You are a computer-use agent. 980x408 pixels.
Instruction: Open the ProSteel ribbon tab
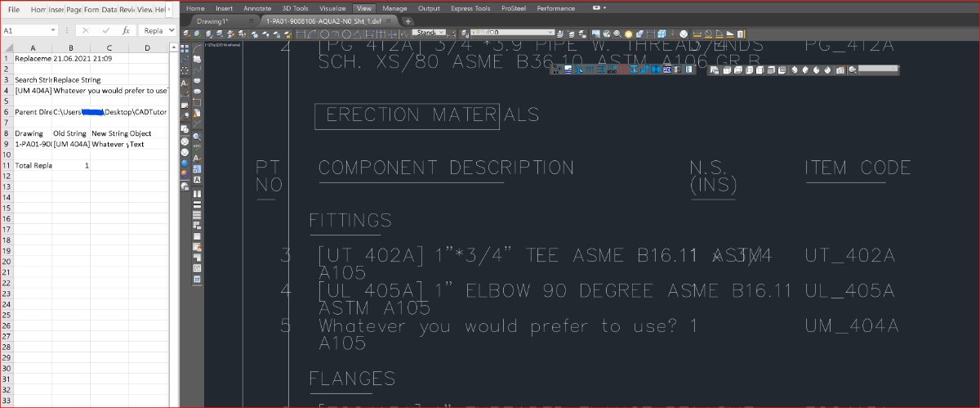point(514,8)
